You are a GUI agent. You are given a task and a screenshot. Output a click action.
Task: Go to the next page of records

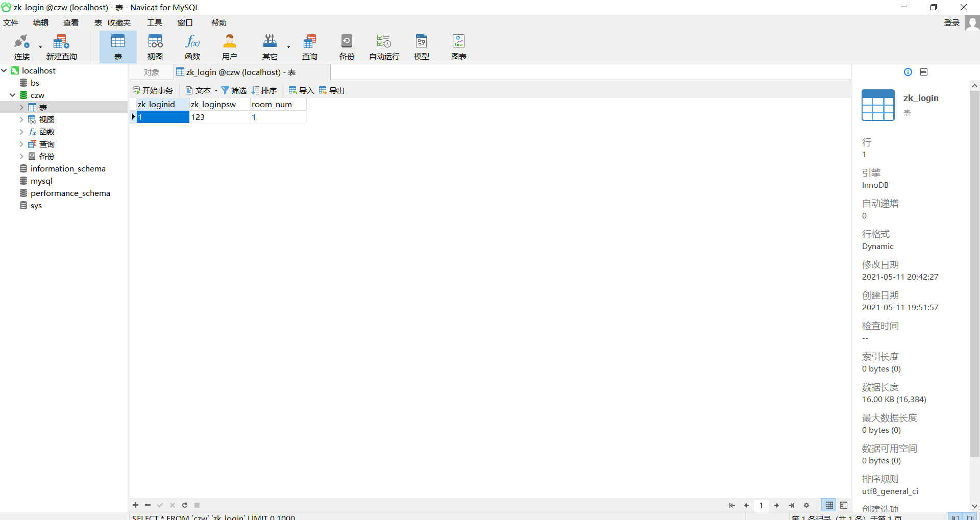[x=776, y=505]
